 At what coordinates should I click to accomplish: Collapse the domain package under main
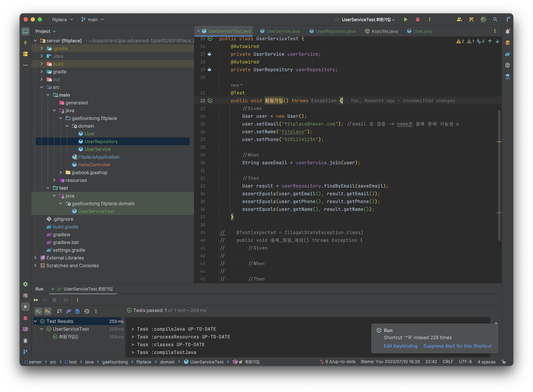67,126
